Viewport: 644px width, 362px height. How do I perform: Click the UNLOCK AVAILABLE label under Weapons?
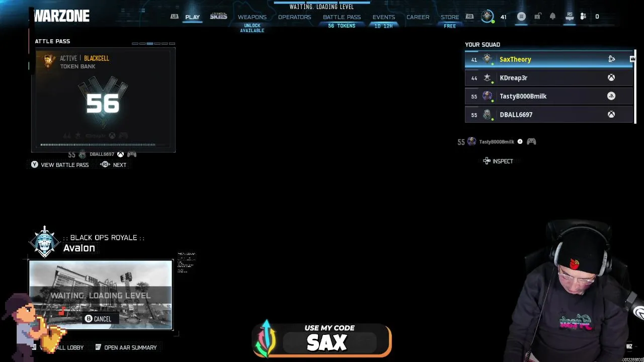pyautogui.click(x=252, y=28)
